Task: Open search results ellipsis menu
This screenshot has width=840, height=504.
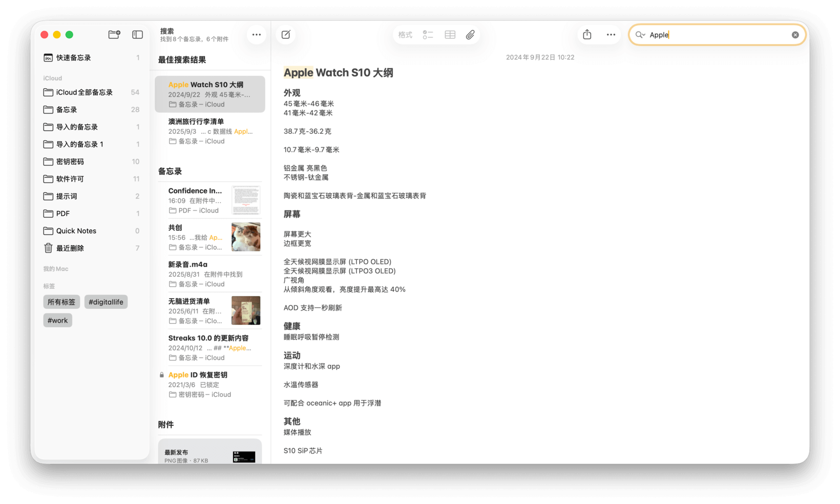Action: pyautogui.click(x=256, y=35)
